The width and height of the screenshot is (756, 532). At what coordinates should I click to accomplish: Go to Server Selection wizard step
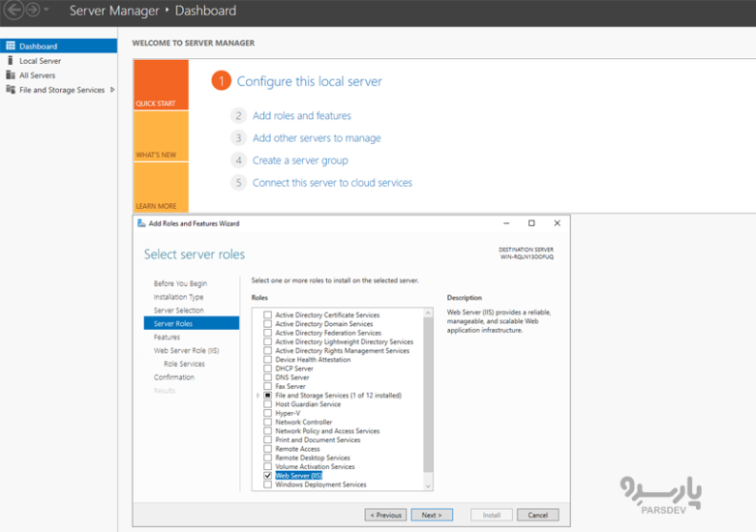[x=178, y=310]
